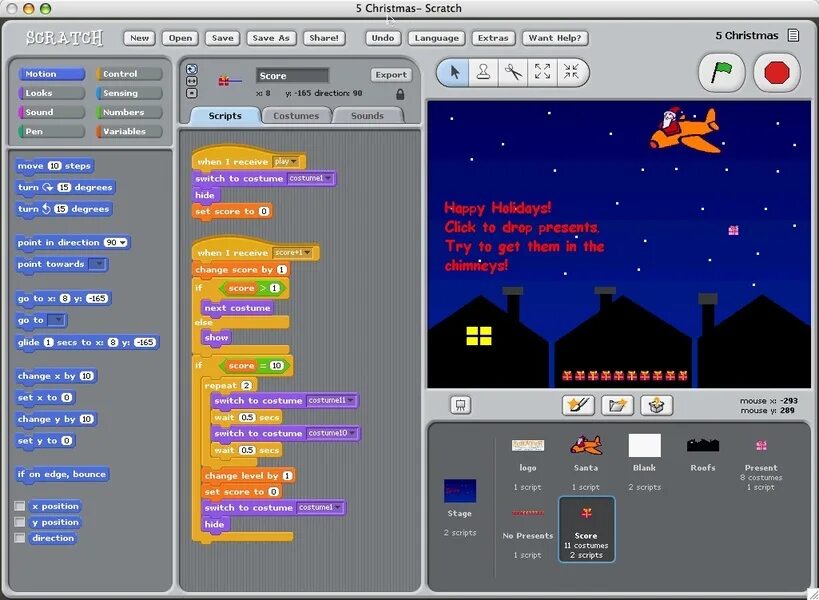819x600 pixels.
Task: Click the Share! button
Action: coord(324,38)
